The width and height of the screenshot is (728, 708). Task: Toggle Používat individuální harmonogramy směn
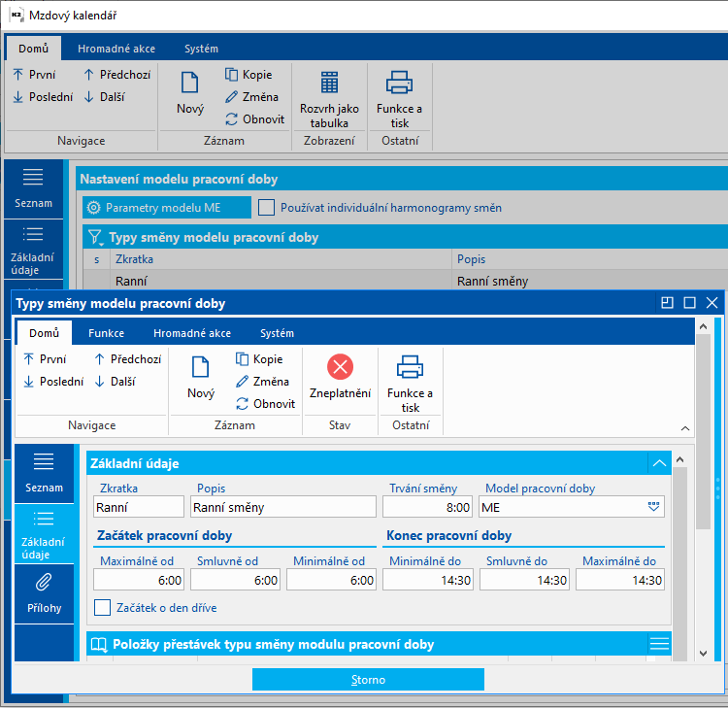click(x=267, y=208)
